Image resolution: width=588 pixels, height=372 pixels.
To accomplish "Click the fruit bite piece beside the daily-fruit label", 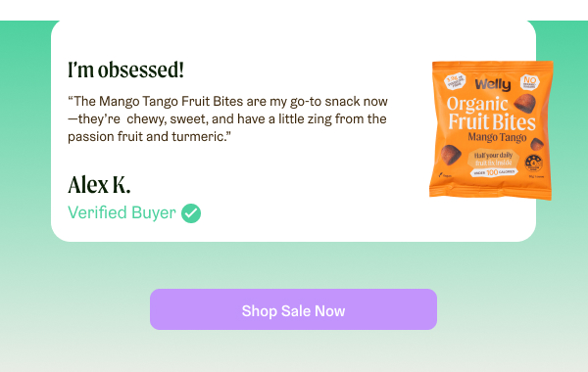I will (x=451, y=155).
